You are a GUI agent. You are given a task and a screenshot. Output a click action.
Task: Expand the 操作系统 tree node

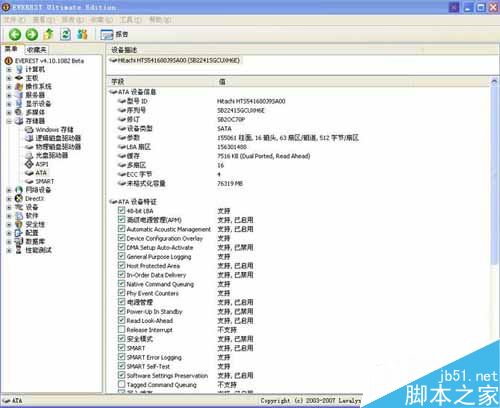[x=9, y=87]
